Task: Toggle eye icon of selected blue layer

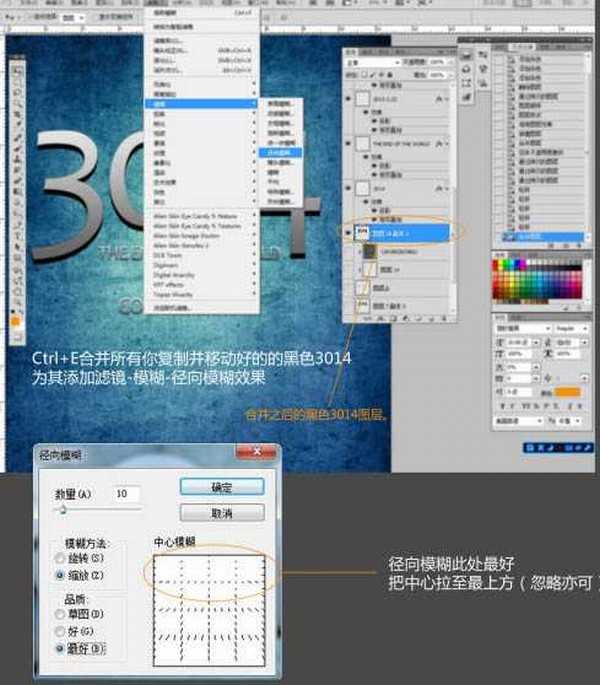Action: click(x=349, y=231)
